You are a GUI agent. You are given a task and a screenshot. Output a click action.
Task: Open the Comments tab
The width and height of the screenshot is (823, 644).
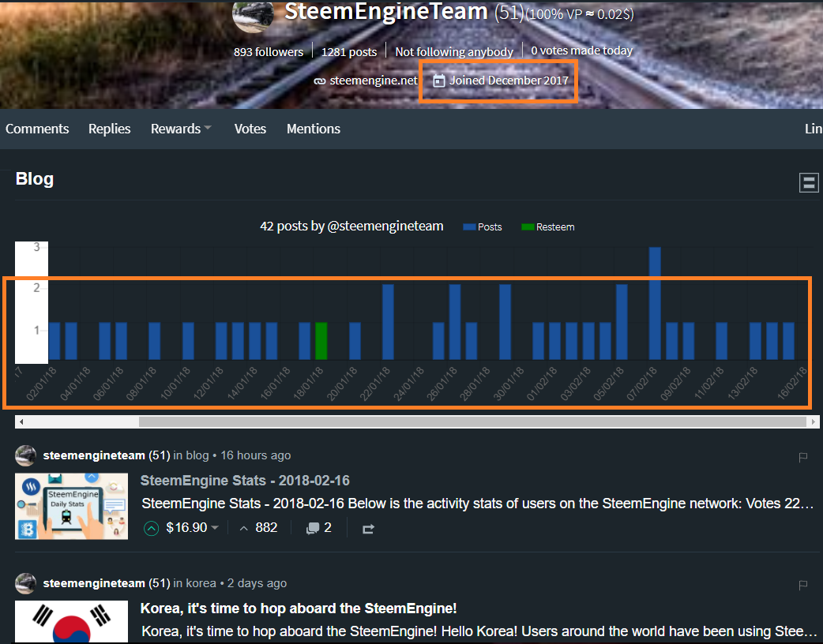(37, 129)
